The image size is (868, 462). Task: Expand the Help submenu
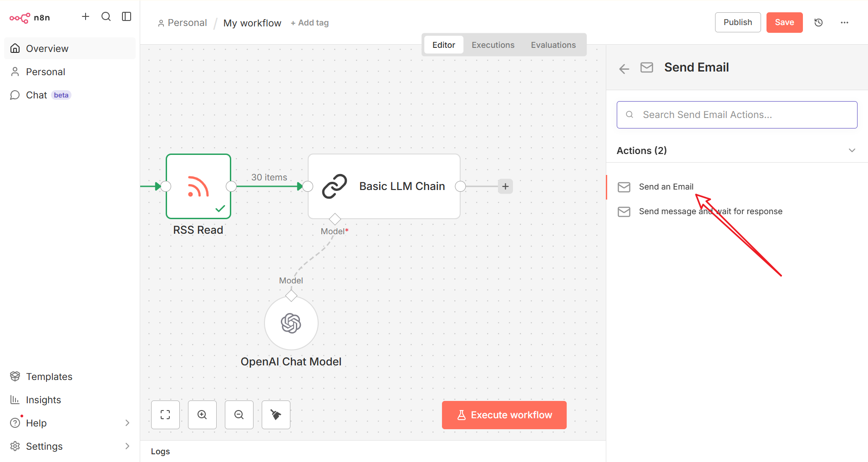[127, 423]
